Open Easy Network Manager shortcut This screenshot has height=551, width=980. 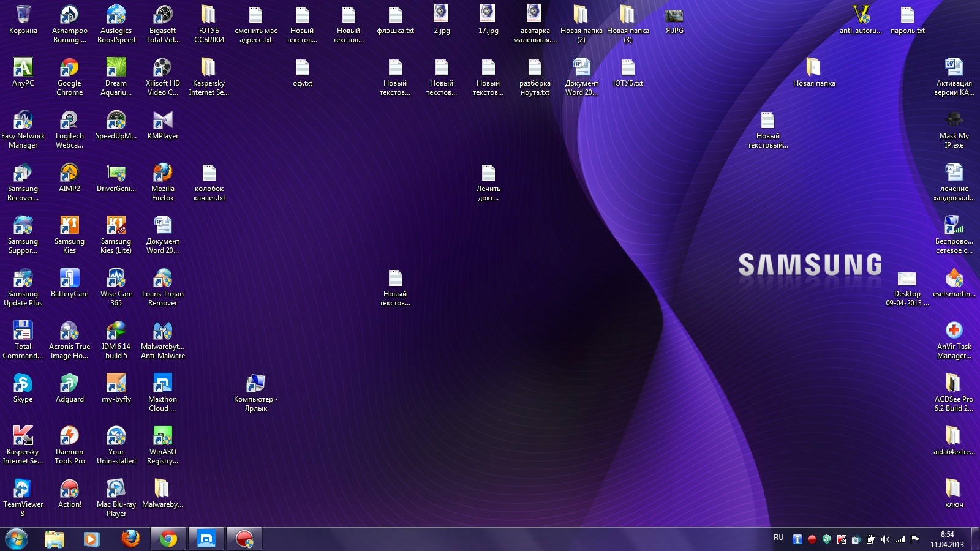tap(23, 129)
